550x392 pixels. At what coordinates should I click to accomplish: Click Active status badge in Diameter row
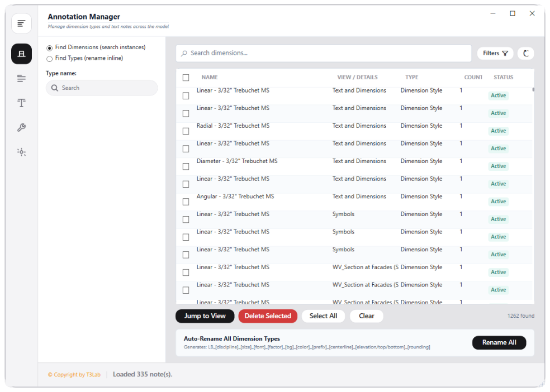point(498,166)
